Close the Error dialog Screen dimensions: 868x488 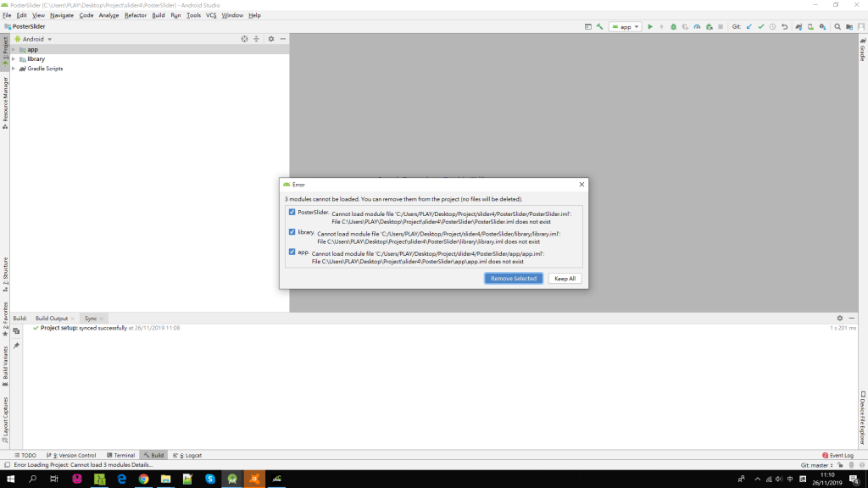pyautogui.click(x=581, y=184)
